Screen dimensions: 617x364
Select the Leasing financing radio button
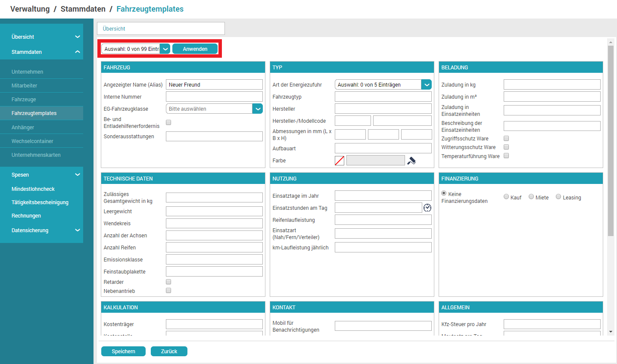(558, 197)
